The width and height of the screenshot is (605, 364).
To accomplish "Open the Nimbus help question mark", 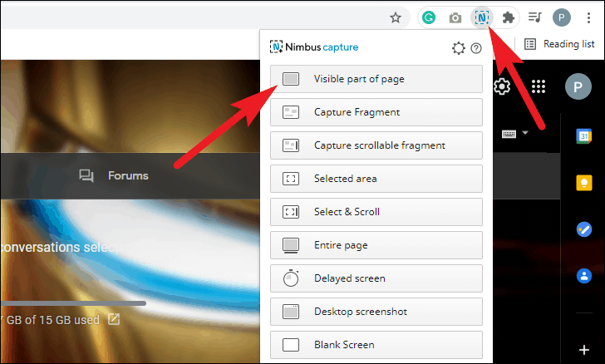I will click(x=476, y=48).
